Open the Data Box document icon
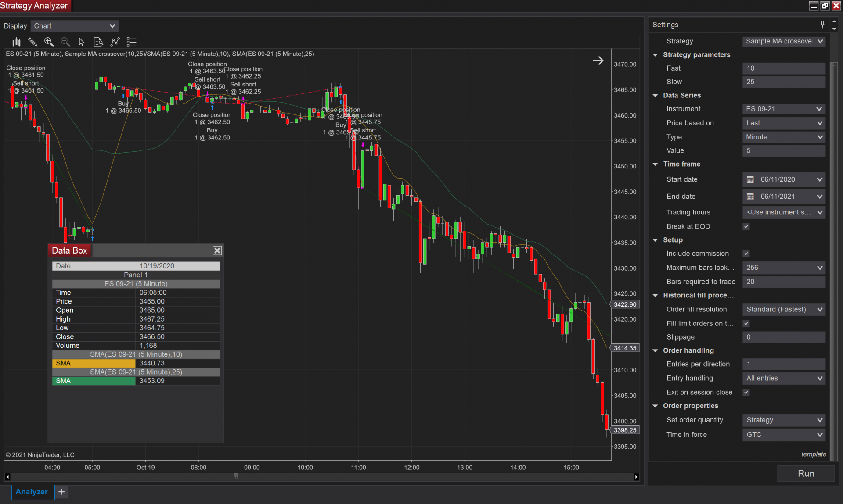Image resolution: width=843 pixels, height=504 pixels. point(98,42)
